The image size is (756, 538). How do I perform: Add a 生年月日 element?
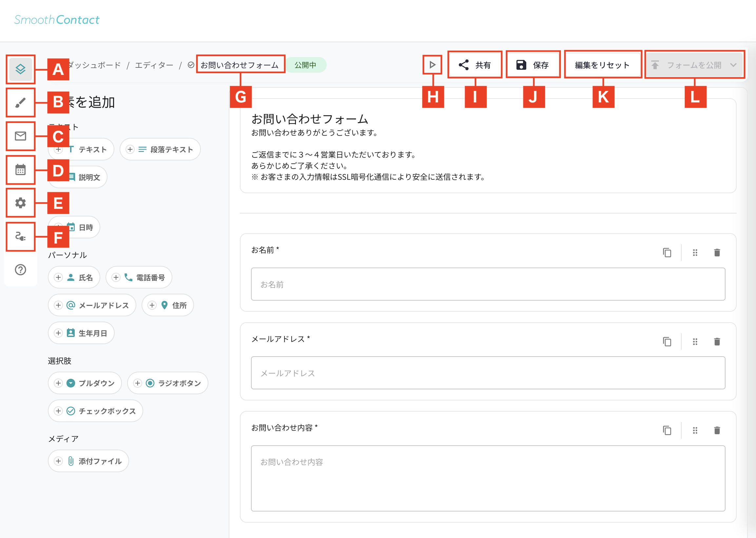[81, 333]
